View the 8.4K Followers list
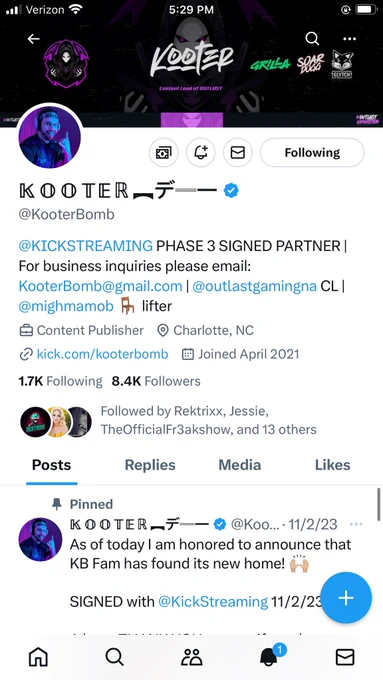 coord(156,381)
